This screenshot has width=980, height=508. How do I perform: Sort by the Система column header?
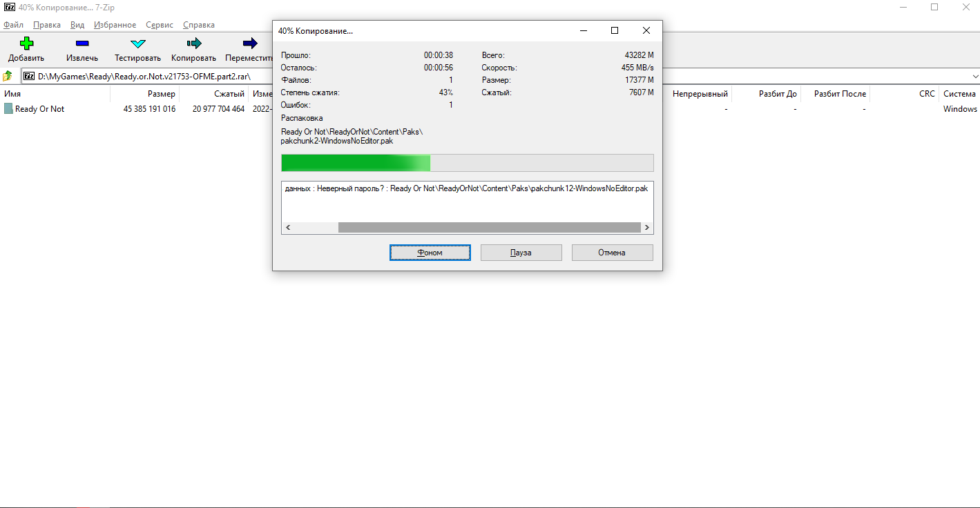click(959, 94)
